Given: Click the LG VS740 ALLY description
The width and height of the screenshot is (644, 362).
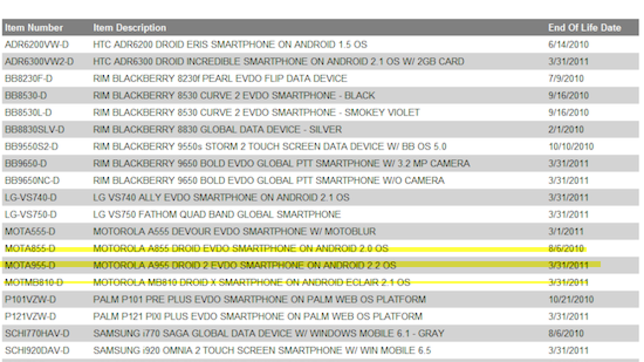Looking at the screenshot, I should (x=221, y=198).
